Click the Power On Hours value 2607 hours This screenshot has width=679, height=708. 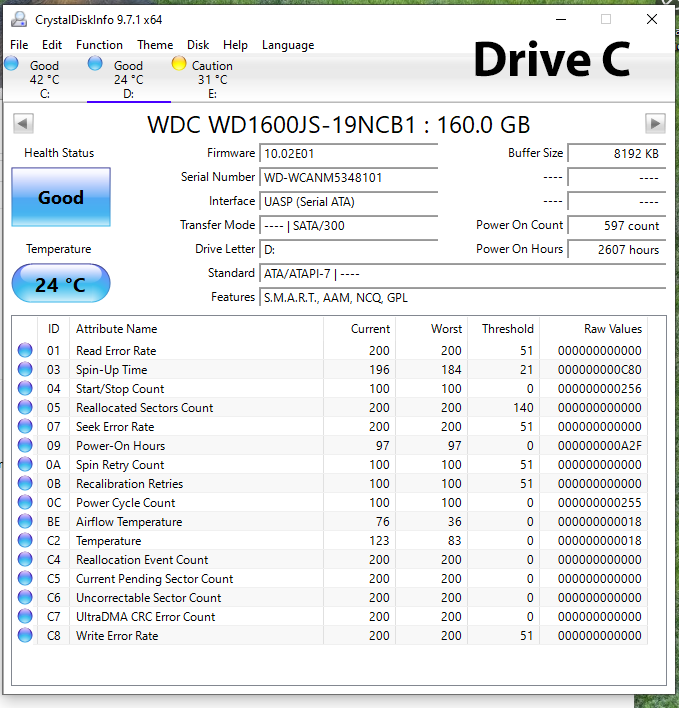[616, 249]
